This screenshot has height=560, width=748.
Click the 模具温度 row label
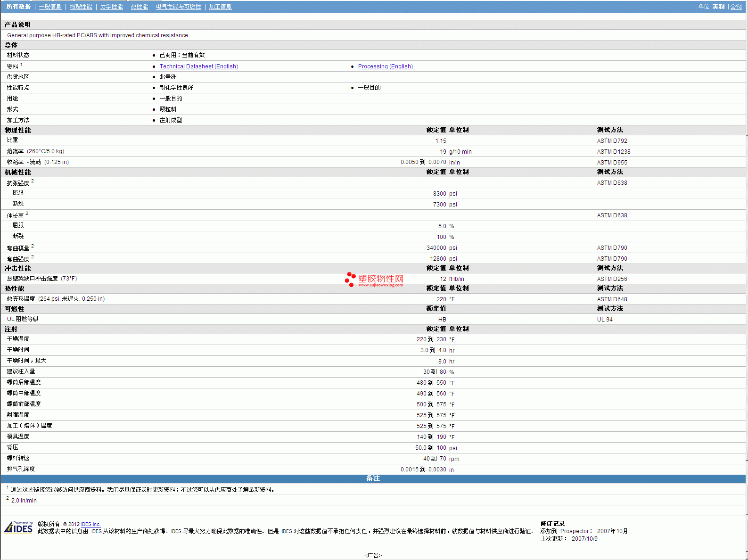click(x=18, y=436)
